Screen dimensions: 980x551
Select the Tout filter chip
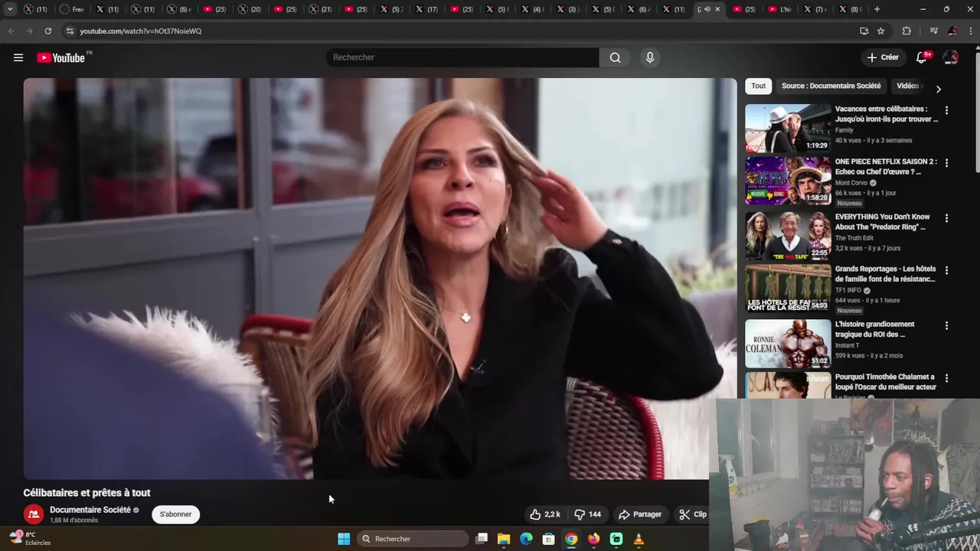[x=758, y=86]
